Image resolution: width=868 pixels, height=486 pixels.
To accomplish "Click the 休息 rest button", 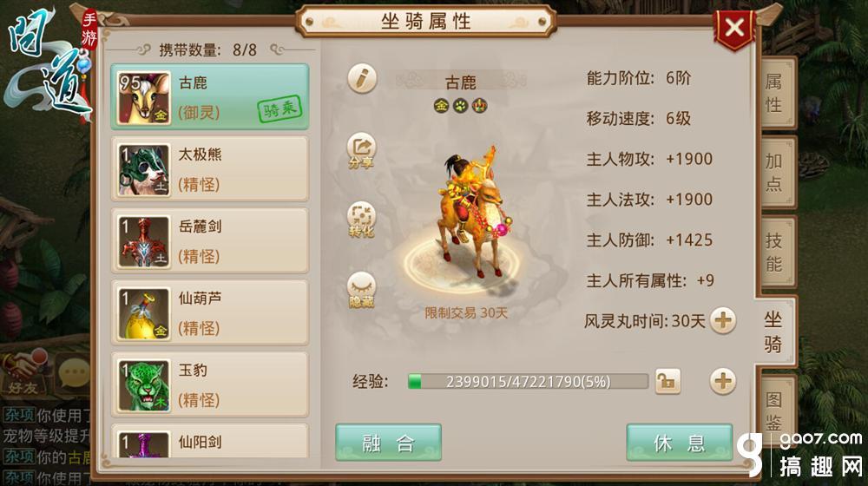I will pos(680,443).
